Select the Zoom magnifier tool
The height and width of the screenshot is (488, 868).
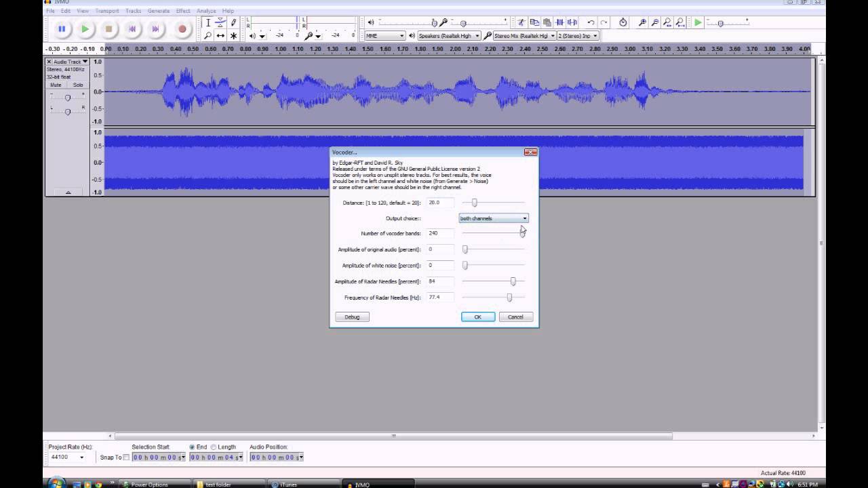coord(208,35)
